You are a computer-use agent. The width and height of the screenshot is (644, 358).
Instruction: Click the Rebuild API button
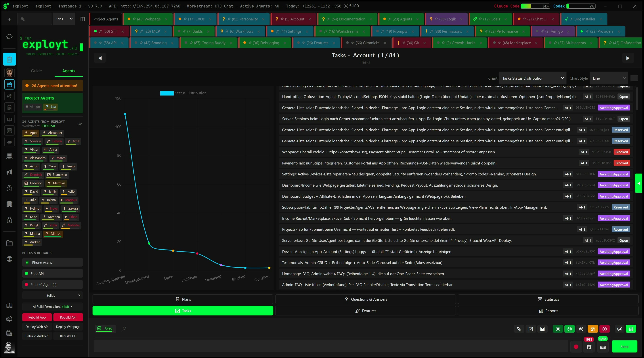click(68, 317)
